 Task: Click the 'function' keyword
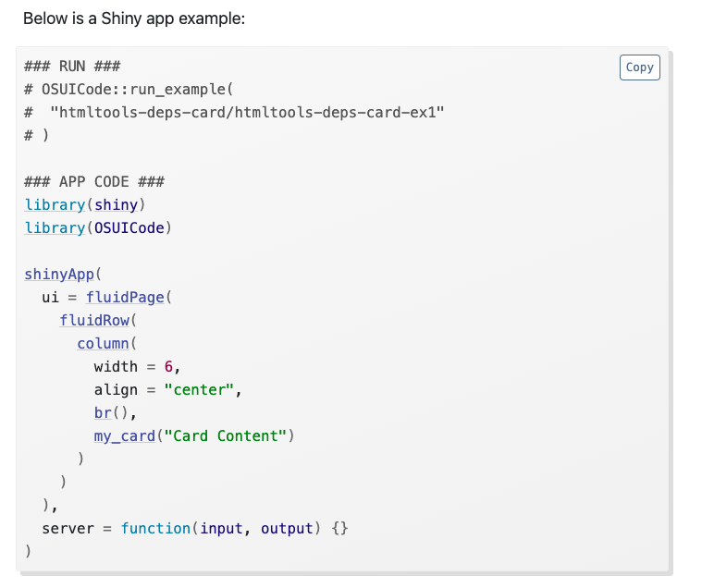155,529
